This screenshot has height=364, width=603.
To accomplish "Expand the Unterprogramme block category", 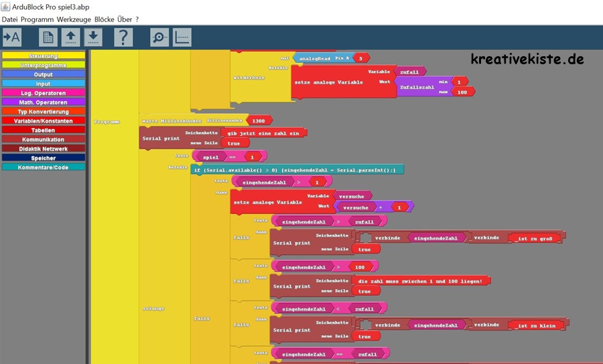I will click(x=43, y=66).
